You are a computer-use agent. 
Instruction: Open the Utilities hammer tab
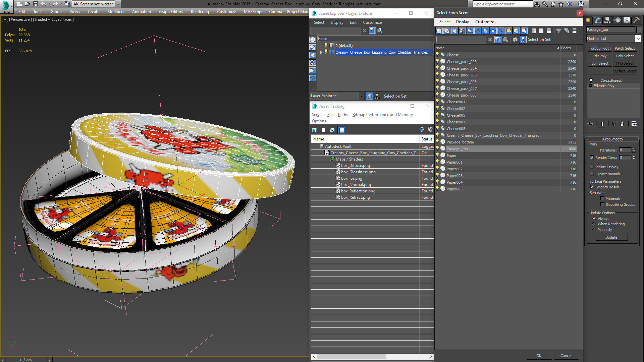tap(636, 20)
